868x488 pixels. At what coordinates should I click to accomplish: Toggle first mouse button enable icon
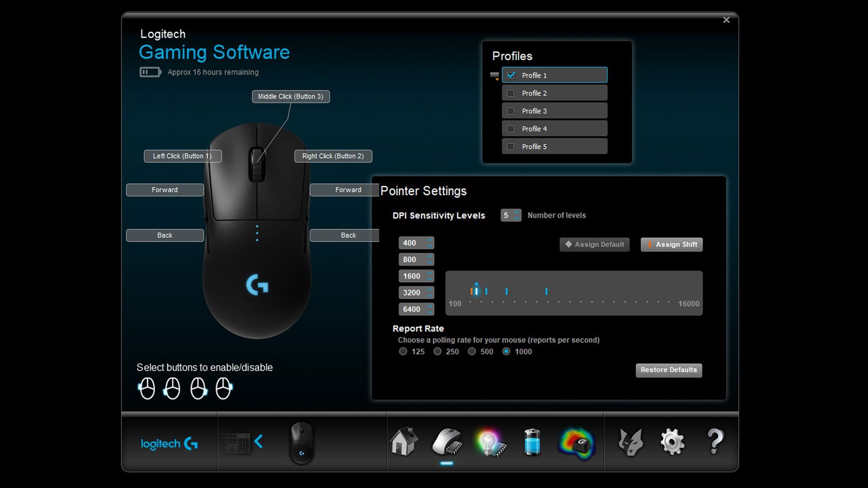tap(146, 388)
